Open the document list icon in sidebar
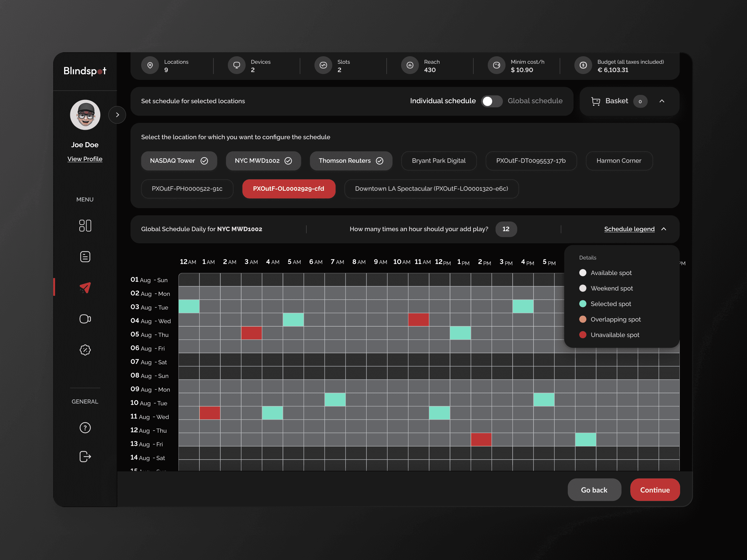Image resolution: width=747 pixels, height=560 pixels. pos(85,257)
